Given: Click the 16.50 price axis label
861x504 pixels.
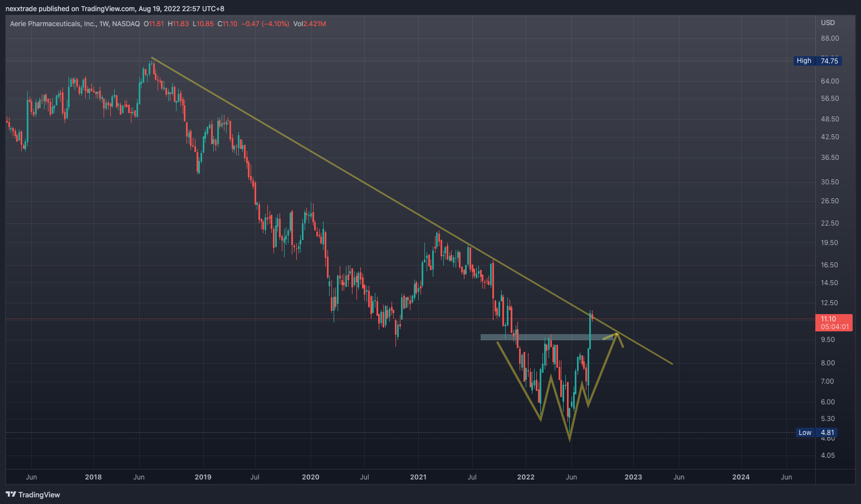Looking at the screenshot, I should point(830,265).
